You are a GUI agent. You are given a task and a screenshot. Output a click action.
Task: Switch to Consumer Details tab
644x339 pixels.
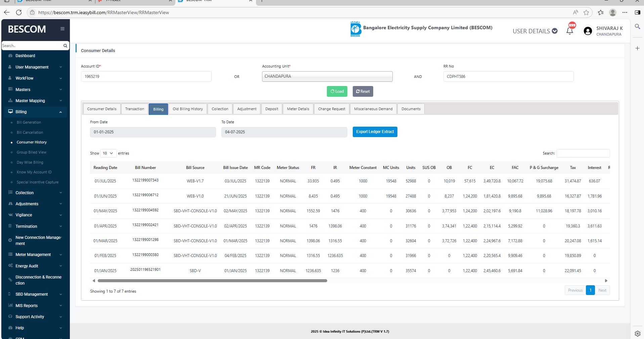tap(102, 109)
